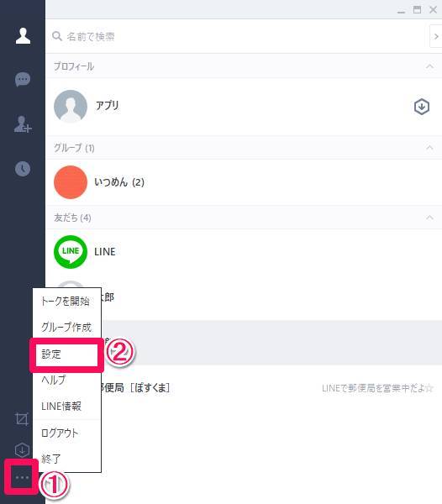
Task: Click the Keep icon beside アプリ profile
Action: [x=422, y=107]
